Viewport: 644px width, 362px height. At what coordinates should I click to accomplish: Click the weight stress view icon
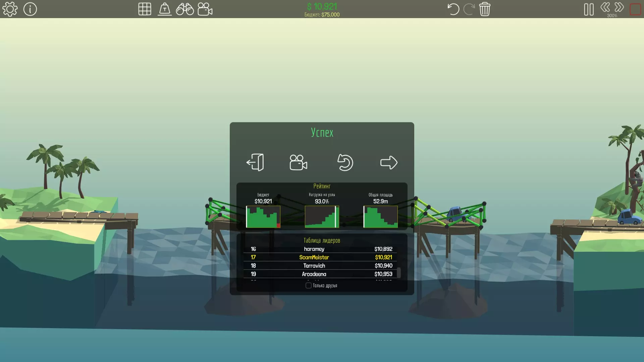pyautogui.click(x=165, y=9)
